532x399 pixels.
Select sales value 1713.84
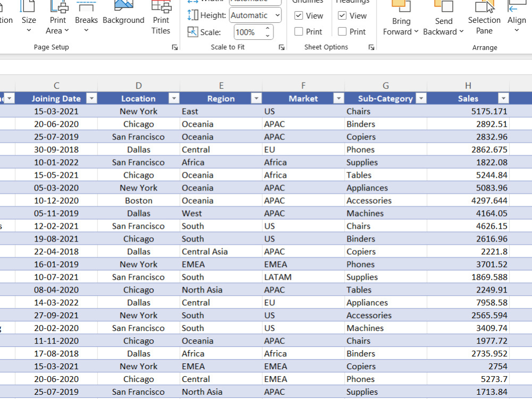click(x=468, y=392)
